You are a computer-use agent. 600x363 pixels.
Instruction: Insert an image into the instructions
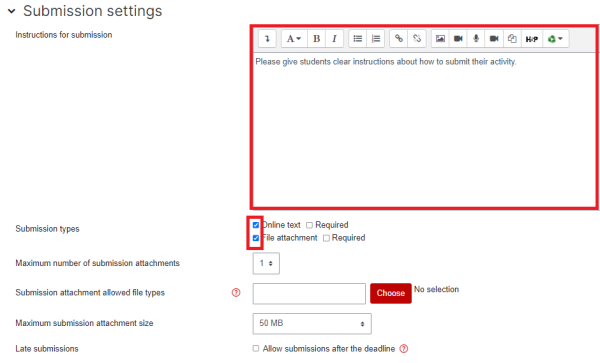tap(440, 39)
